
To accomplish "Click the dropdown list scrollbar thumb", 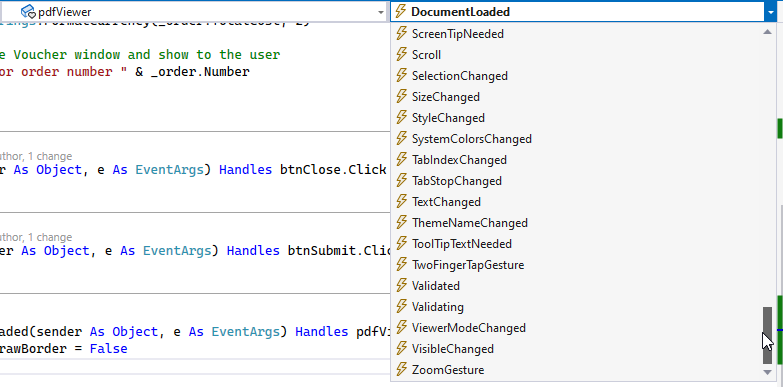I will pyautogui.click(x=768, y=335).
